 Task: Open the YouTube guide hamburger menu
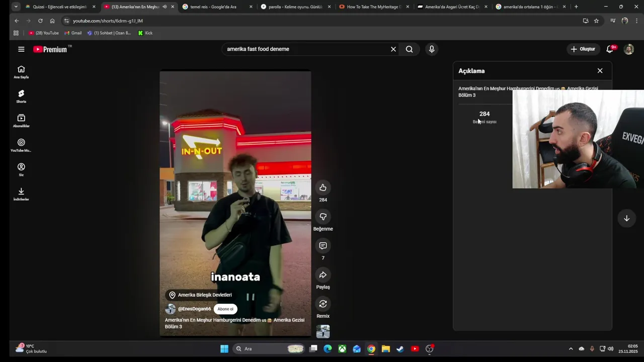coord(21,49)
